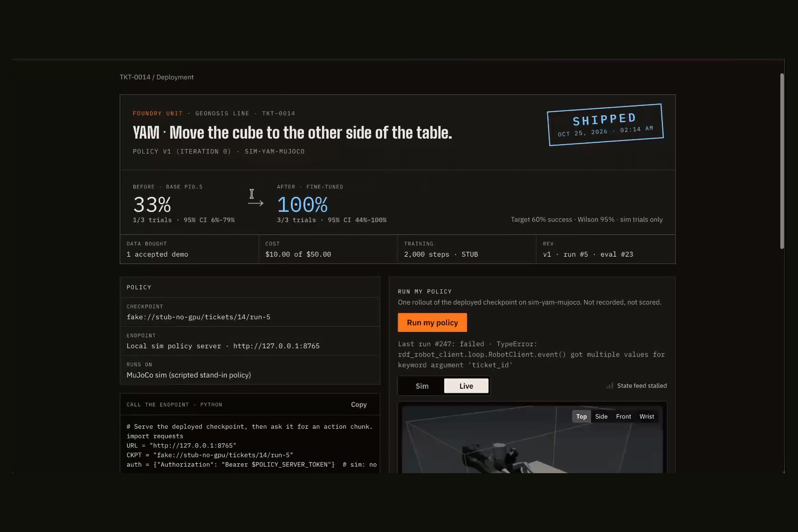The width and height of the screenshot is (798, 532).
Task: Click the 100% fine-tuned success rate
Action: click(x=302, y=204)
